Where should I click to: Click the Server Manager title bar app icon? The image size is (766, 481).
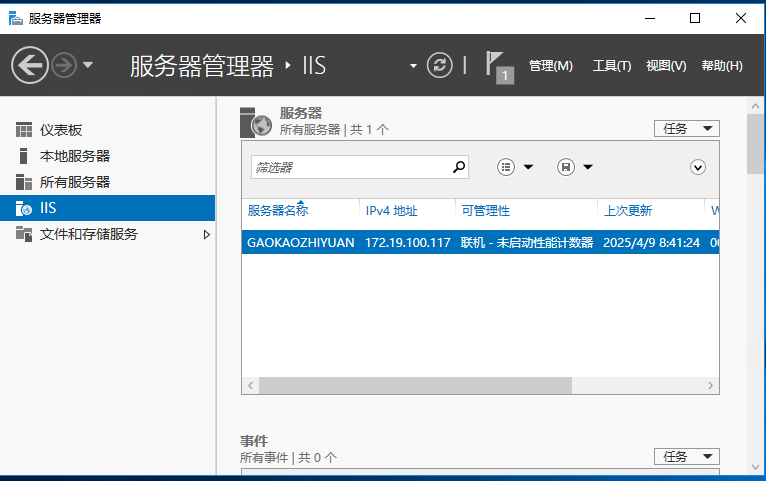coord(16,19)
